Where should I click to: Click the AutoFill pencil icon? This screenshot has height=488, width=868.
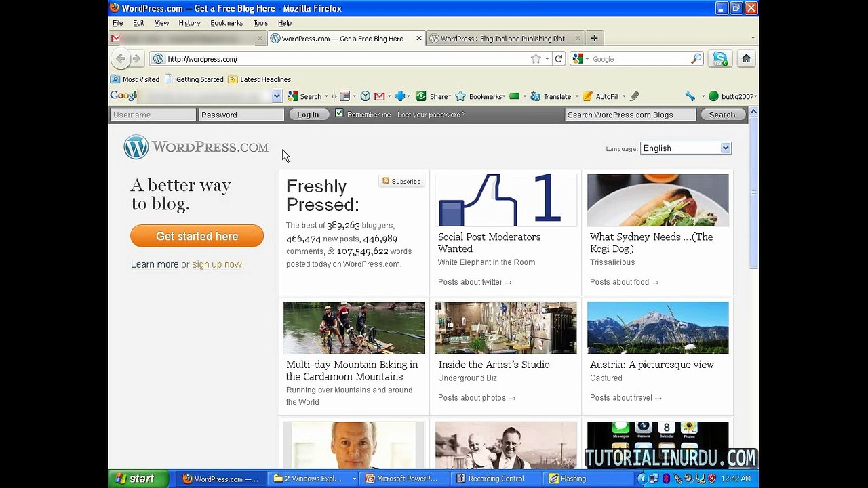pyautogui.click(x=588, y=96)
